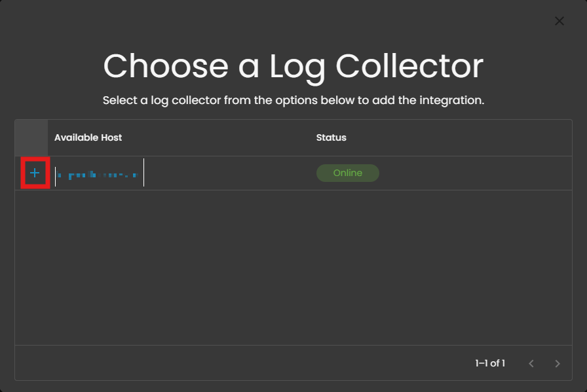Screen dimensions: 587x392
Task: Open the blue obscured host name link
Action: (x=97, y=175)
